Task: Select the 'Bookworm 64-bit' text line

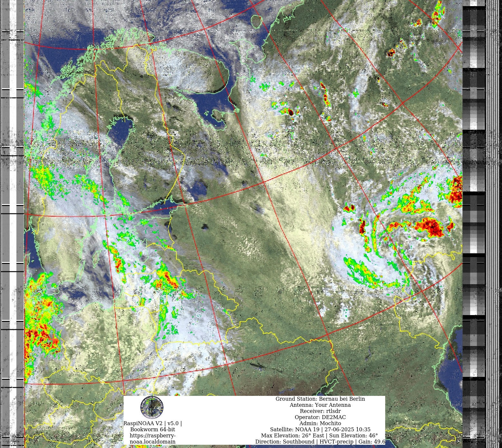Action: click(153, 430)
